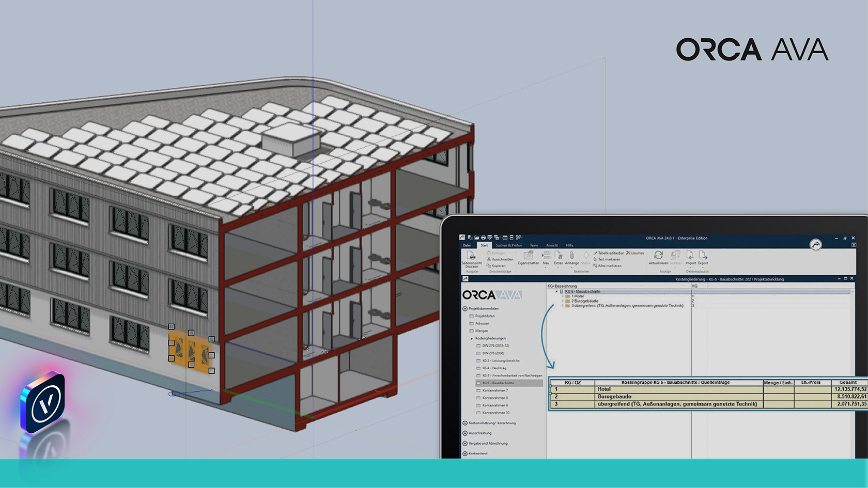
Task: Open the Eigenschaften properties button
Action: (x=528, y=258)
